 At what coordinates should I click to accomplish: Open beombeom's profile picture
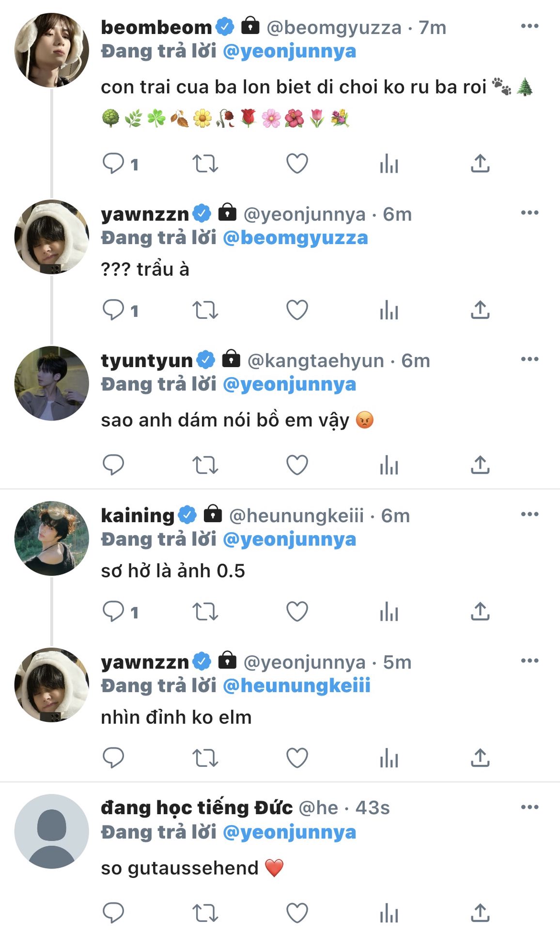pos(52,50)
